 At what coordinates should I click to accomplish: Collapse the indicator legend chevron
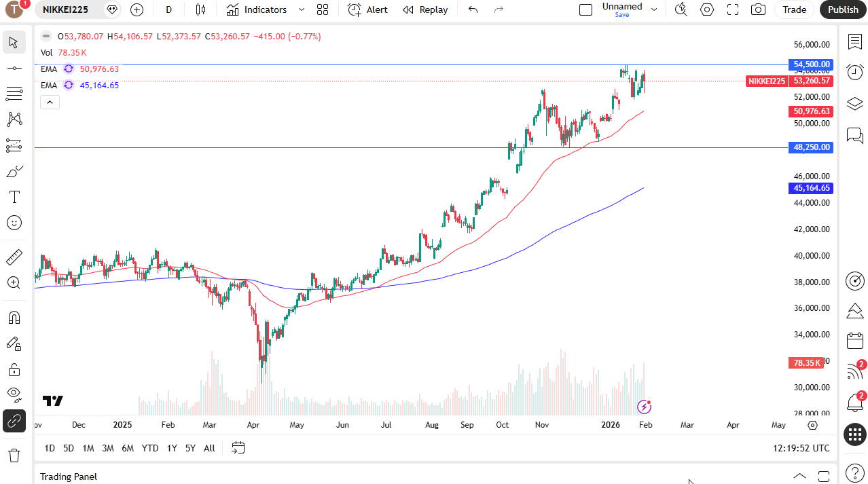point(50,103)
